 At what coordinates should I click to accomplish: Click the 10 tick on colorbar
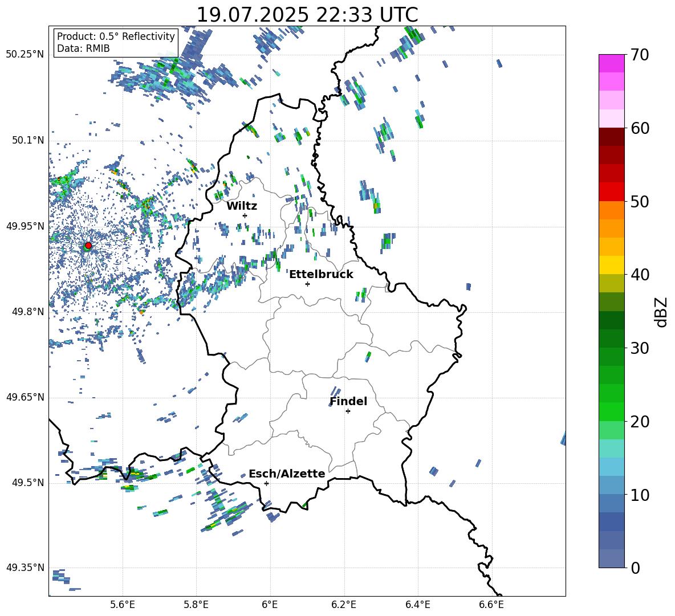(640, 495)
